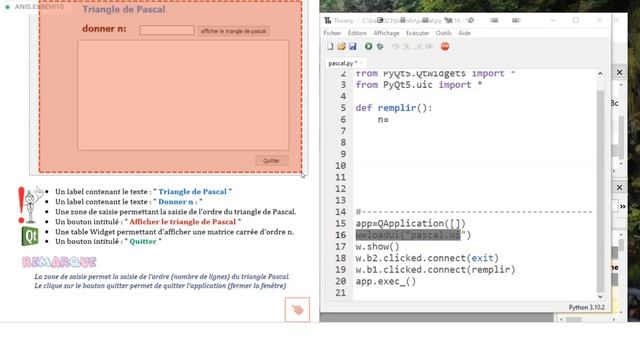Click the green Qt logo
This screenshot has height=360, width=640.
pos(30,236)
